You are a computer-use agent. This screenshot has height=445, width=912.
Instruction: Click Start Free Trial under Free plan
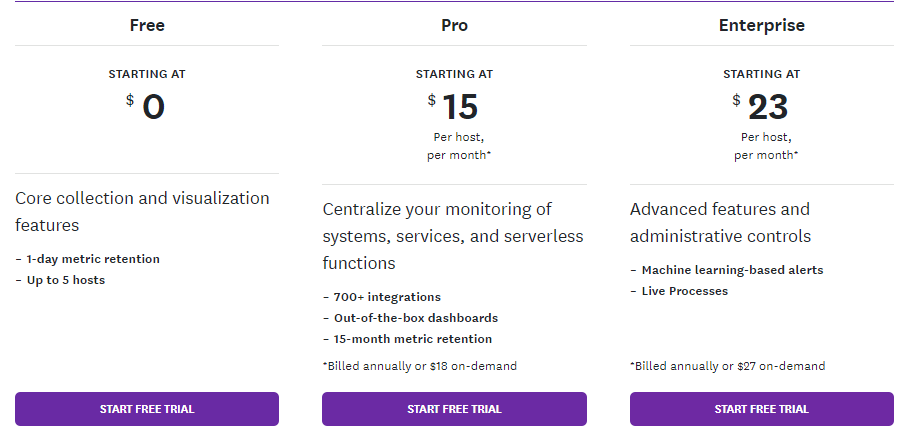[147, 409]
